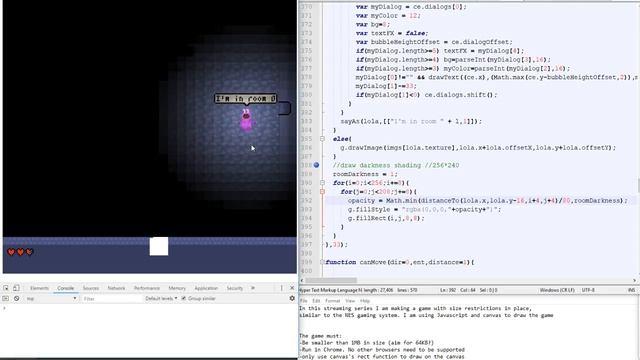Open the Edit menu in Notepad window
The width and height of the screenshot is (640, 360).
[x=316, y=301]
